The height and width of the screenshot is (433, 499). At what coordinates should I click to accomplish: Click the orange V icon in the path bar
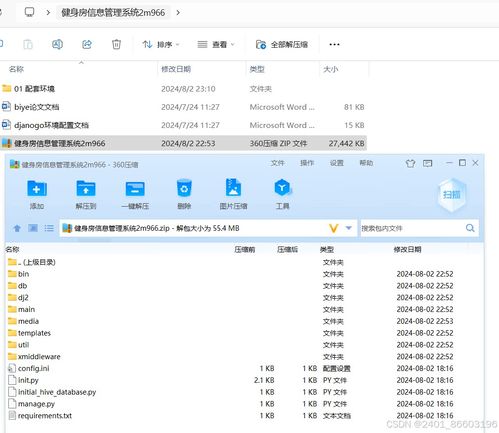pyautogui.click(x=334, y=228)
